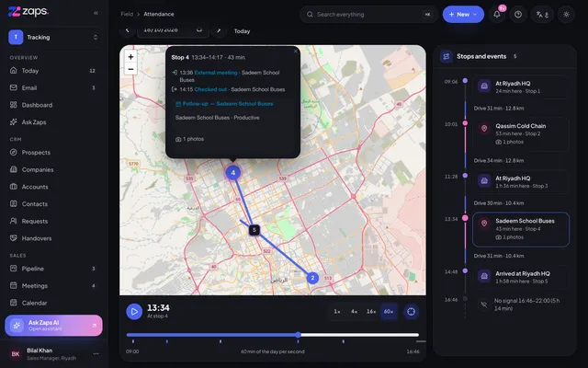Select Arrived at Riyadh HQ Stop 5 card
This screenshot has height=368, width=588.
coord(520,277)
